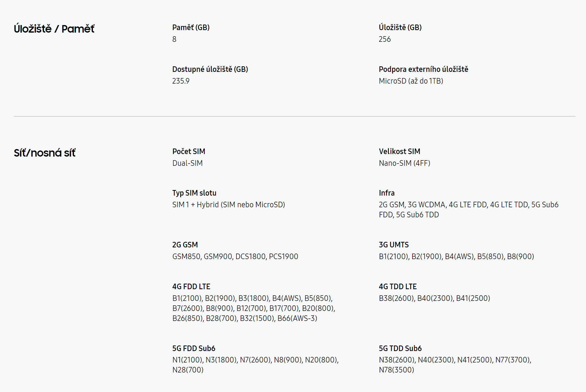Click the Síť/nosná síť section heading

click(45, 153)
